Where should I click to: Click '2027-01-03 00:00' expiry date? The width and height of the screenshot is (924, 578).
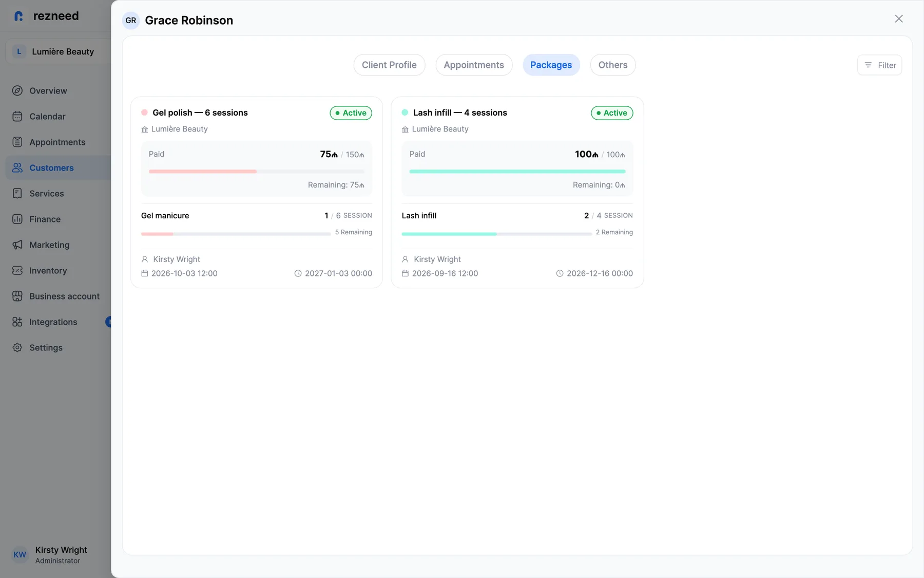pyautogui.click(x=339, y=273)
